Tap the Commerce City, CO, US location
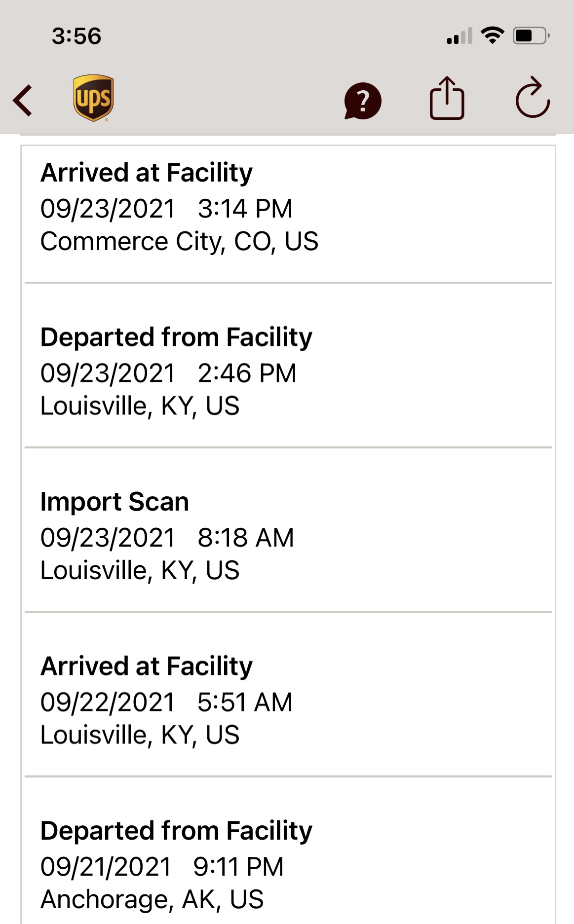 pyautogui.click(x=179, y=242)
